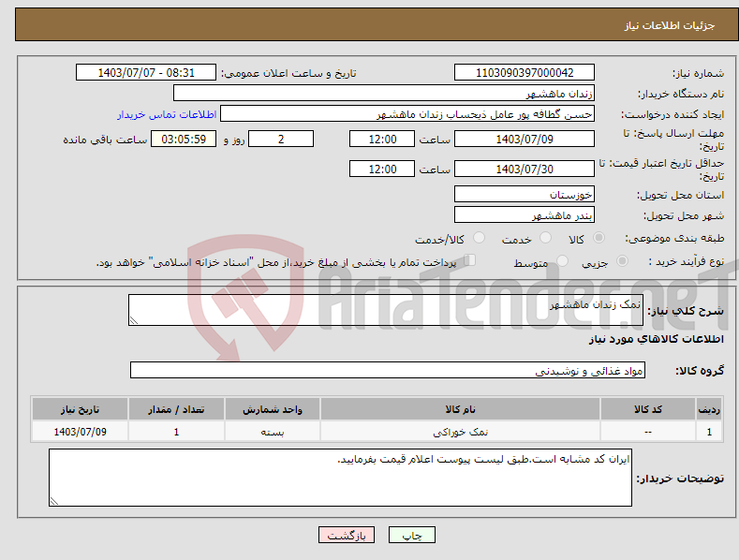
Task: Click the delivery province field خوزستان
Action: 525,194
